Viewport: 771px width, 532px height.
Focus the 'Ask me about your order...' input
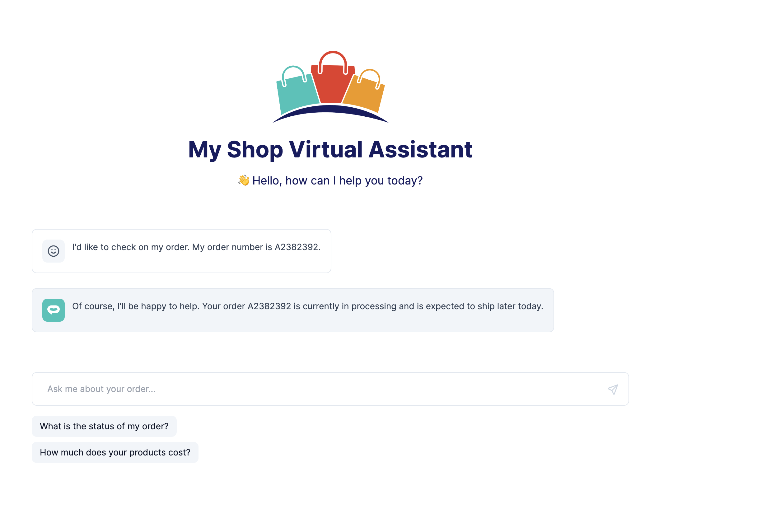coord(330,389)
